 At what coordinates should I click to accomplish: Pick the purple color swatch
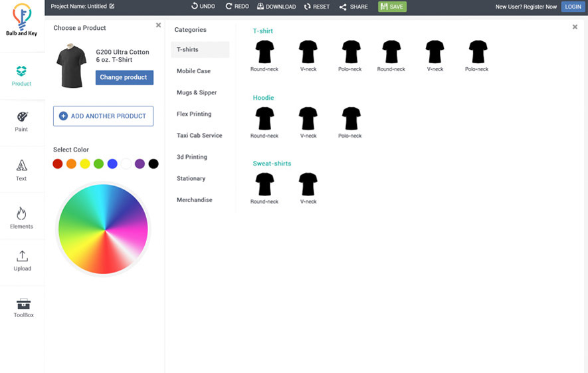pos(140,164)
